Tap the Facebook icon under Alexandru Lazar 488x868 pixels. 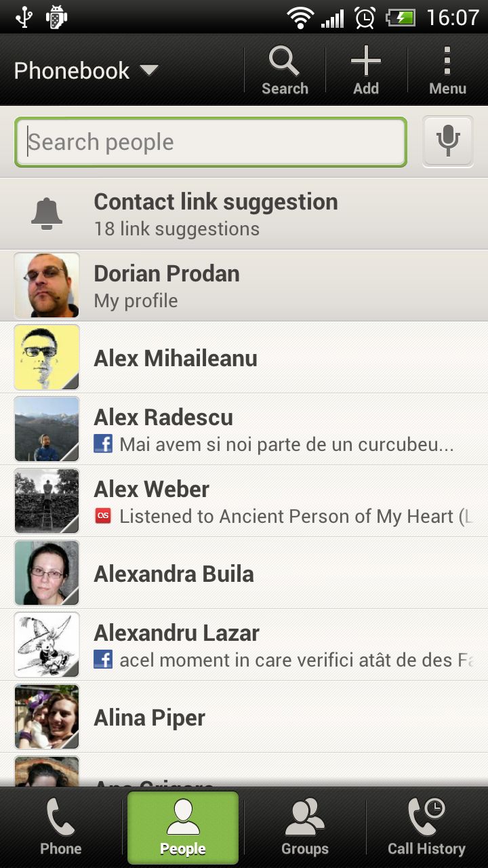(103, 660)
